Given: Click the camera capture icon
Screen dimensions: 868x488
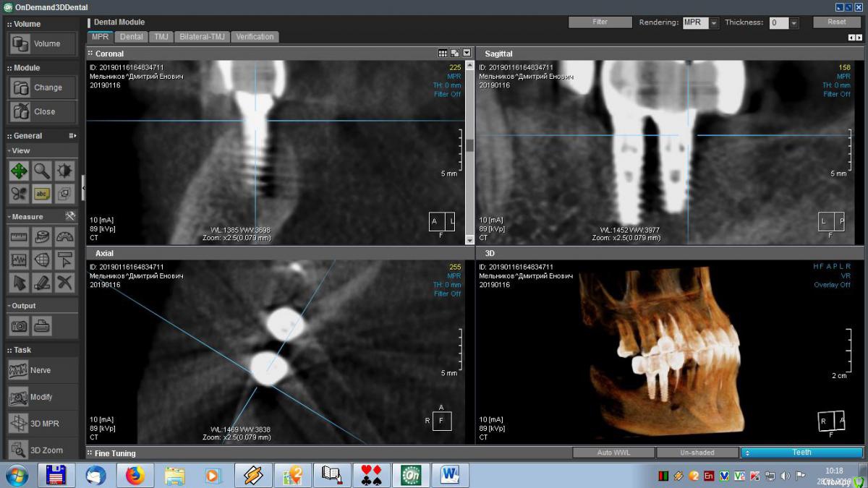Looking at the screenshot, I should 20,326.
